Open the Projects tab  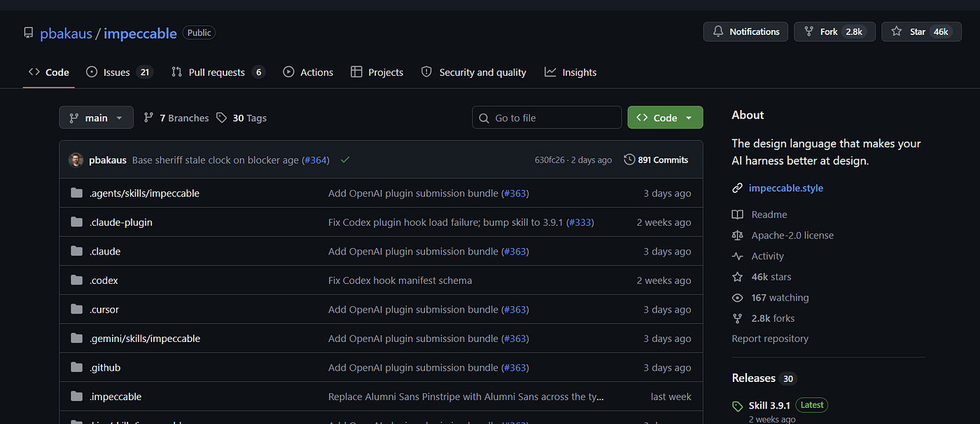tap(377, 72)
